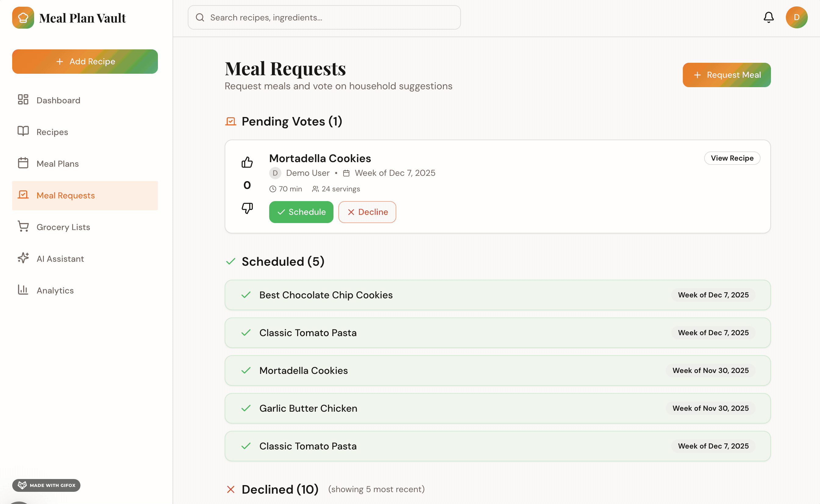Screen dimensions: 820x504
Task: Click View Recipe for Mortadella Cookies
Action: [x=732, y=158]
